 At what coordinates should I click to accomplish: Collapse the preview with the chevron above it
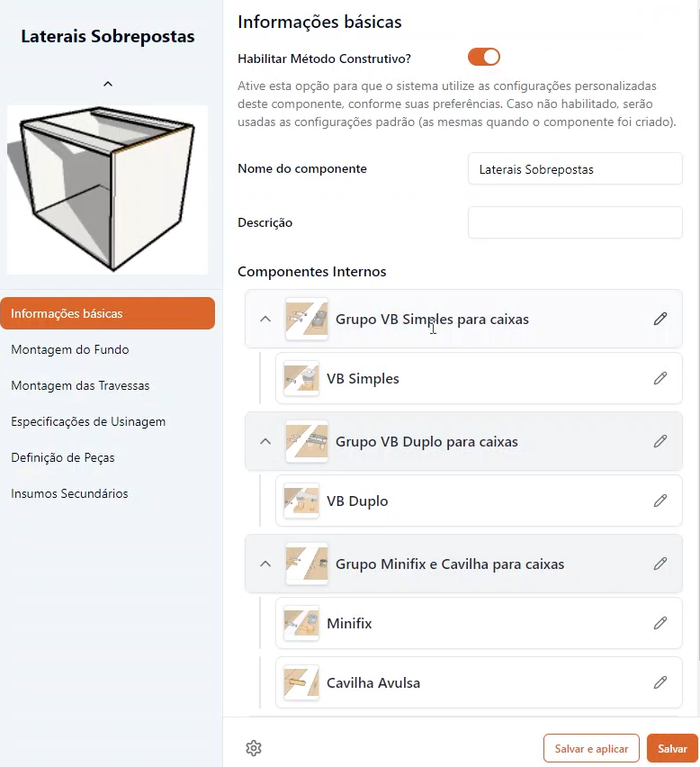[108, 84]
